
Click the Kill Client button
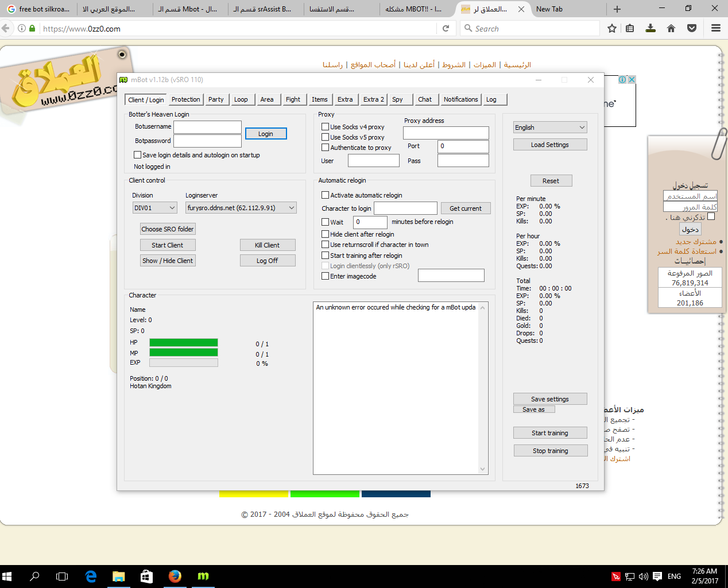[268, 245]
